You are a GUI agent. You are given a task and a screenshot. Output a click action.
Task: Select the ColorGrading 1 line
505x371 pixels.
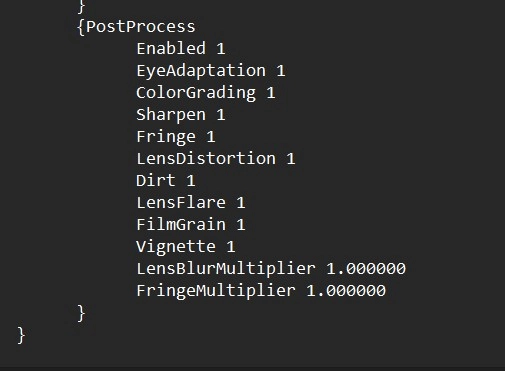[206, 93]
